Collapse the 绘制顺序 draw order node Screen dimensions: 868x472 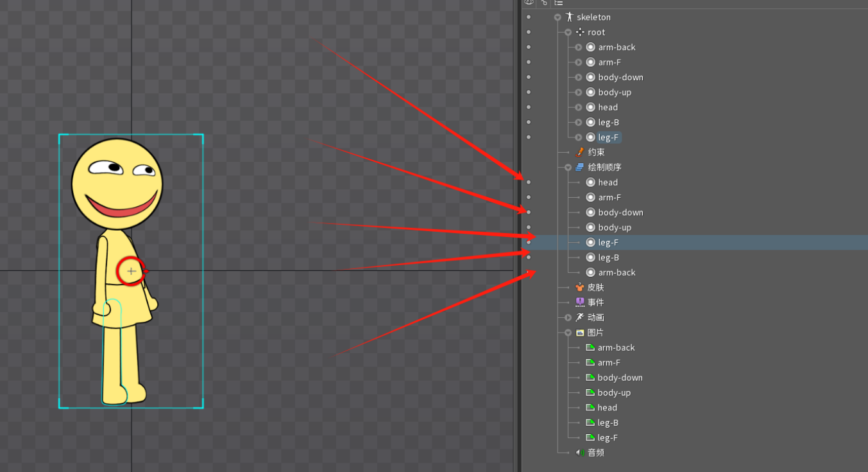568,168
